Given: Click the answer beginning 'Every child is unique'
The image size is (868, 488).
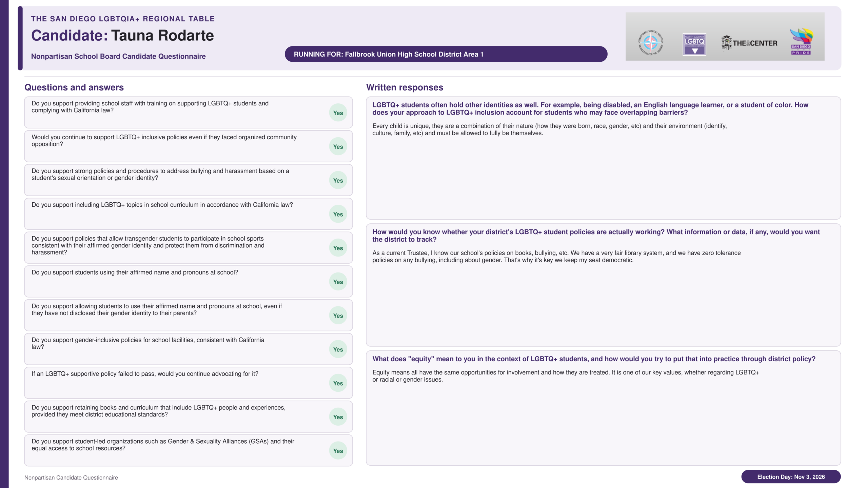Looking at the screenshot, I should 550,129.
